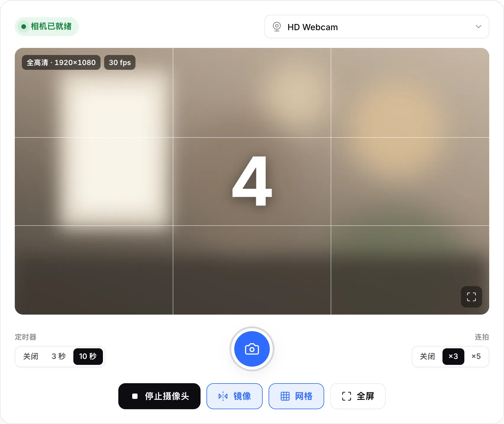Toggle the 镜像 mirror button

click(235, 396)
